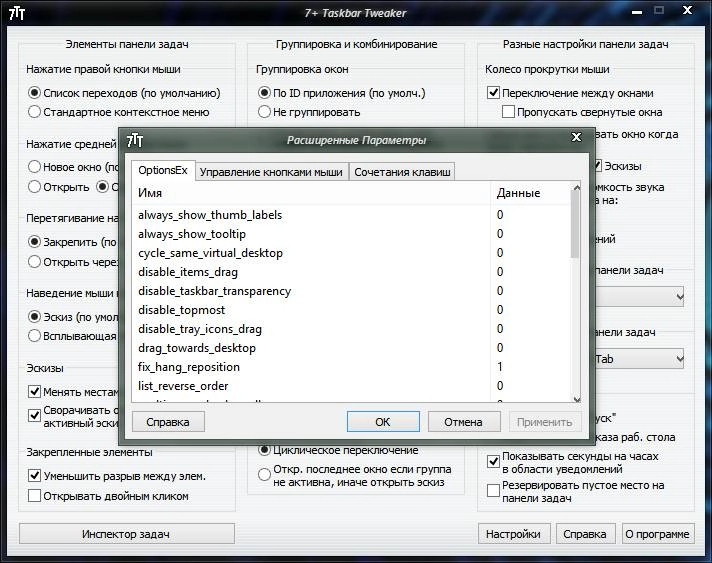Screen dimensions: 712x563
Task: Click the scroll down arrow in options list
Action: pyautogui.click(x=577, y=400)
